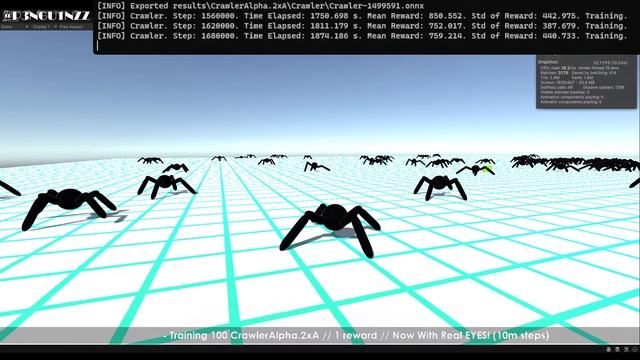The width and height of the screenshot is (640, 360).
Task: Click the console line for Step 1620000
Action: [362, 26]
